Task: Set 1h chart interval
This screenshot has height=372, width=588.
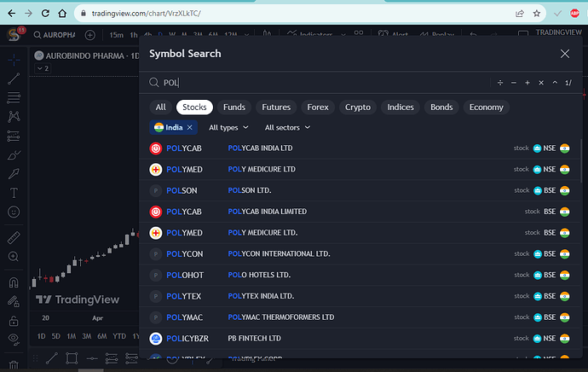Action: tap(134, 35)
